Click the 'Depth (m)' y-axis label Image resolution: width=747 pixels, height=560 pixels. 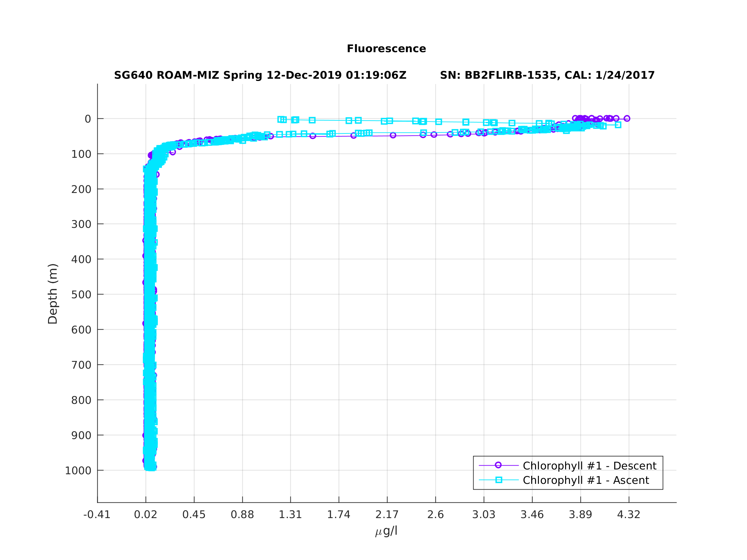tap(53, 294)
